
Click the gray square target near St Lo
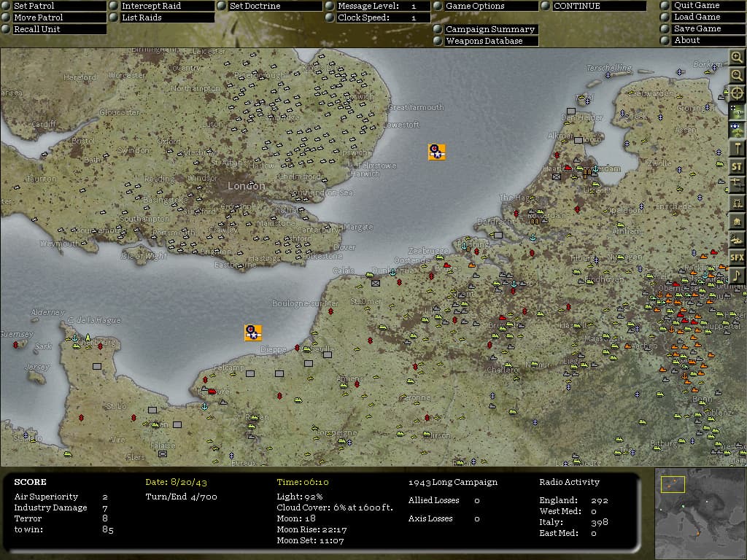[152, 410]
